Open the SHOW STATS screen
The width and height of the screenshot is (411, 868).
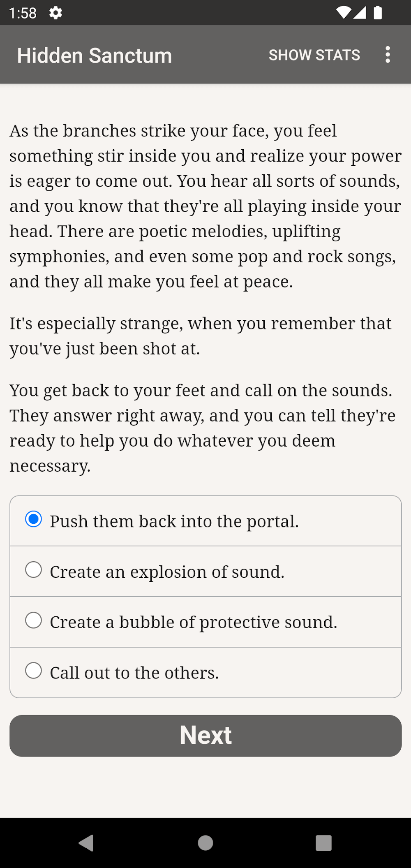(314, 55)
